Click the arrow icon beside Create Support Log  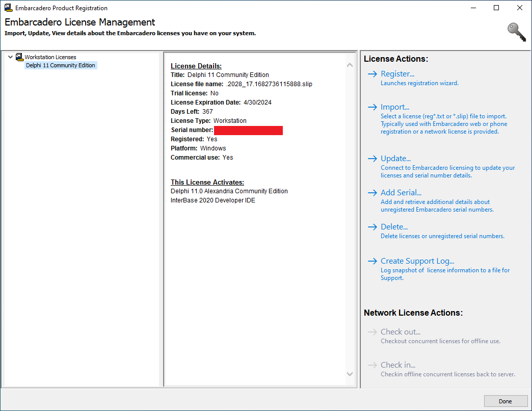point(371,262)
